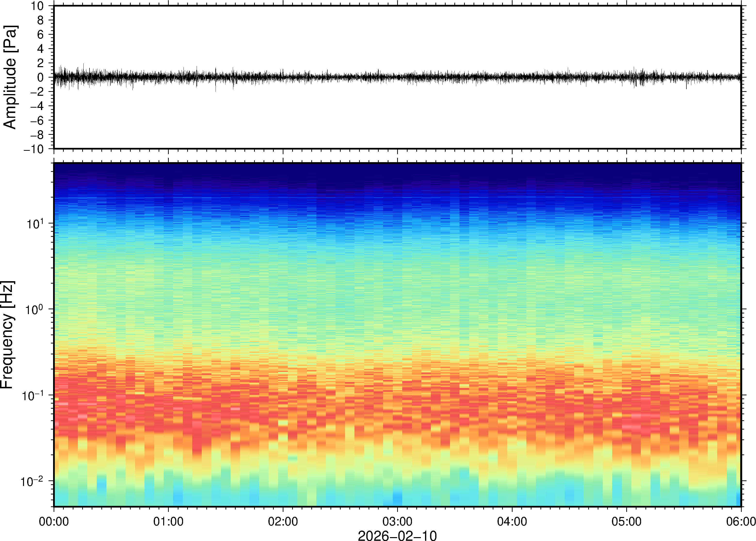Click the -8 amplitude tick label
This screenshot has height=541, width=756.
(x=37, y=135)
